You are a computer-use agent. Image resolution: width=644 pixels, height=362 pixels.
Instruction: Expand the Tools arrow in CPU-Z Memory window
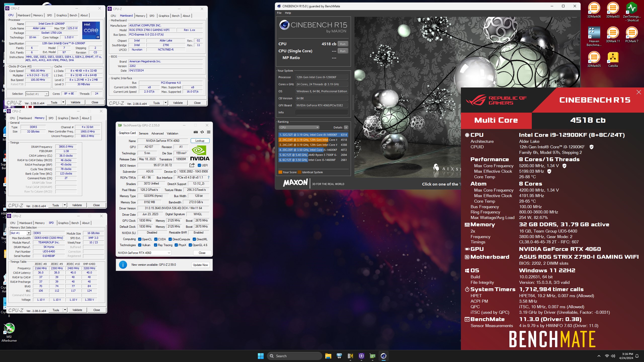pos(65,205)
